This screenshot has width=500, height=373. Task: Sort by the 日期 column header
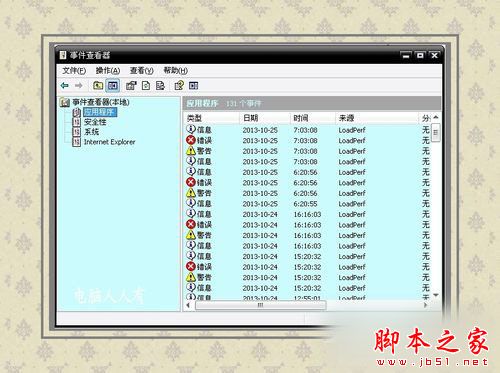point(265,118)
